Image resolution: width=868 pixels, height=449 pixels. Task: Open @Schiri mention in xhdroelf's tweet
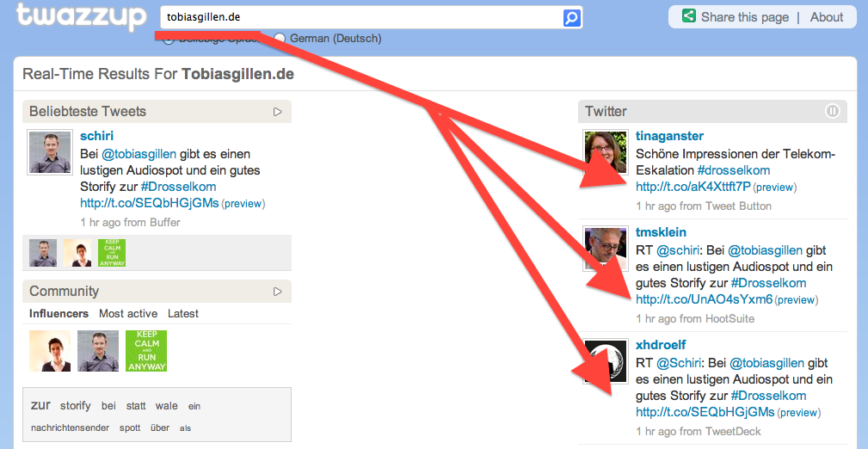tap(680, 363)
